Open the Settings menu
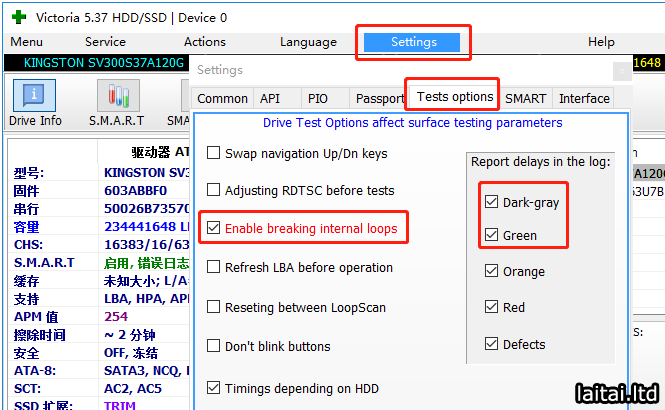 (414, 42)
